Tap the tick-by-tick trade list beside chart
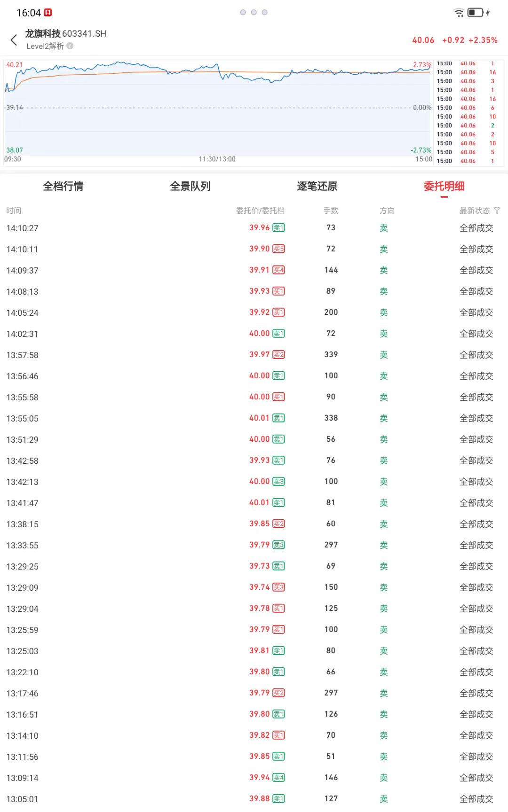Image resolution: width=508 pixels, height=812 pixels. pos(468,112)
